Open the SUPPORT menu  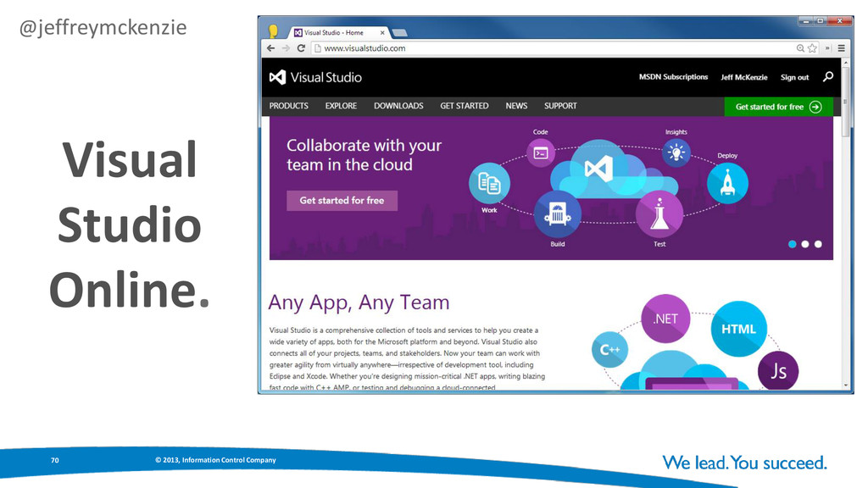[x=560, y=106]
